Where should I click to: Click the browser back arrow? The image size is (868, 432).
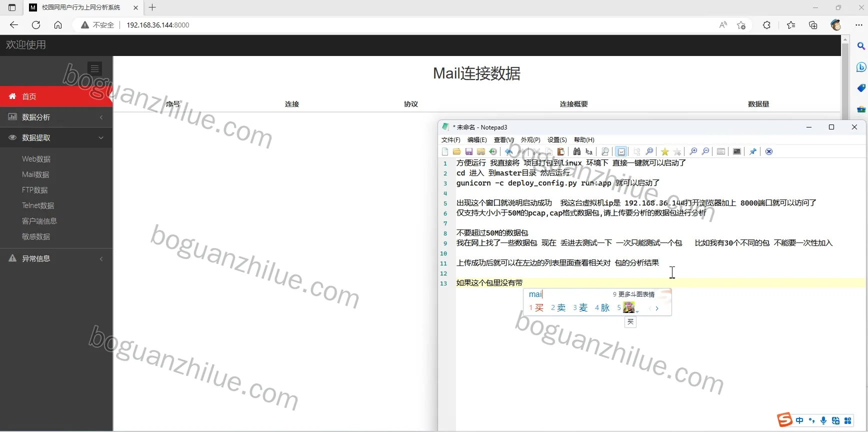14,25
